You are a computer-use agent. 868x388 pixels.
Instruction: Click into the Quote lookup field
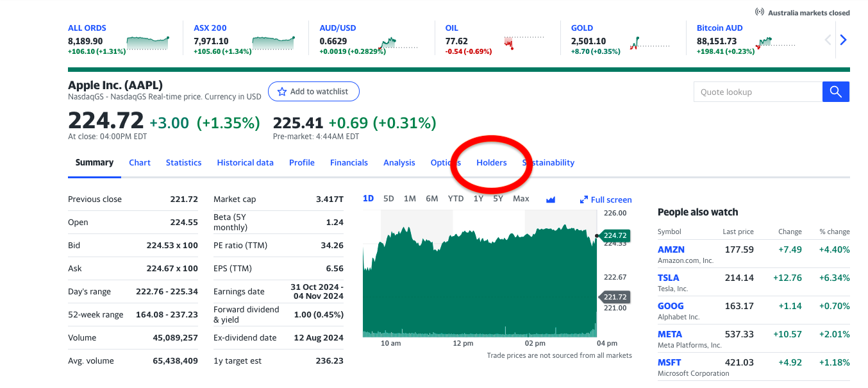pos(758,92)
